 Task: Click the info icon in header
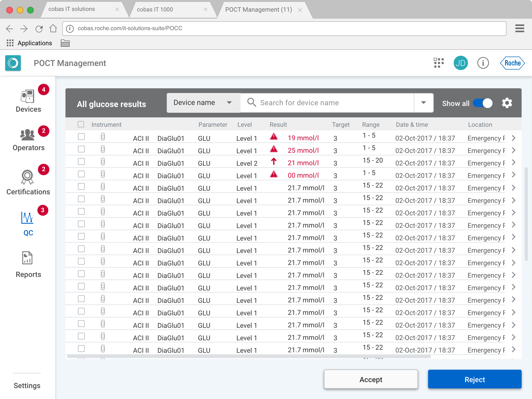(x=483, y=63)
